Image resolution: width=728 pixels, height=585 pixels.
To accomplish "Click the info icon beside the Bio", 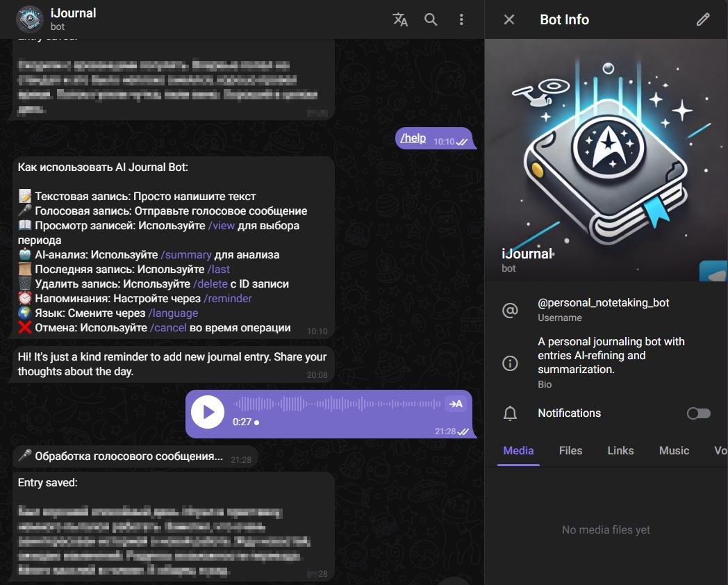I will pyautogui.click(x=510, y=363).
